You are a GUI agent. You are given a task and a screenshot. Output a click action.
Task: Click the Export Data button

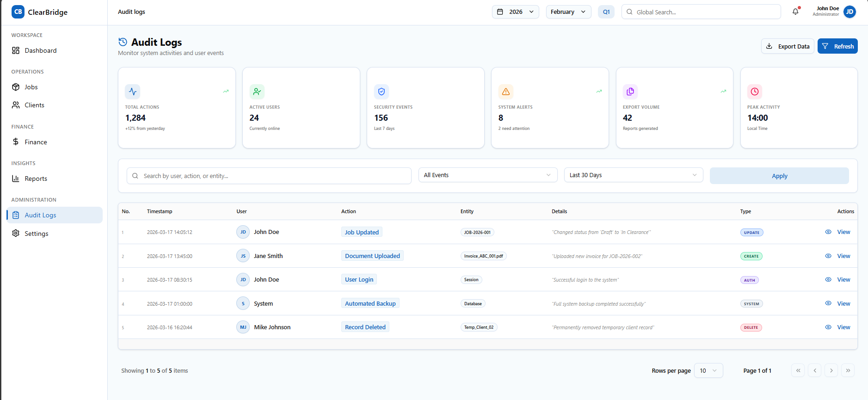point(788,46)
